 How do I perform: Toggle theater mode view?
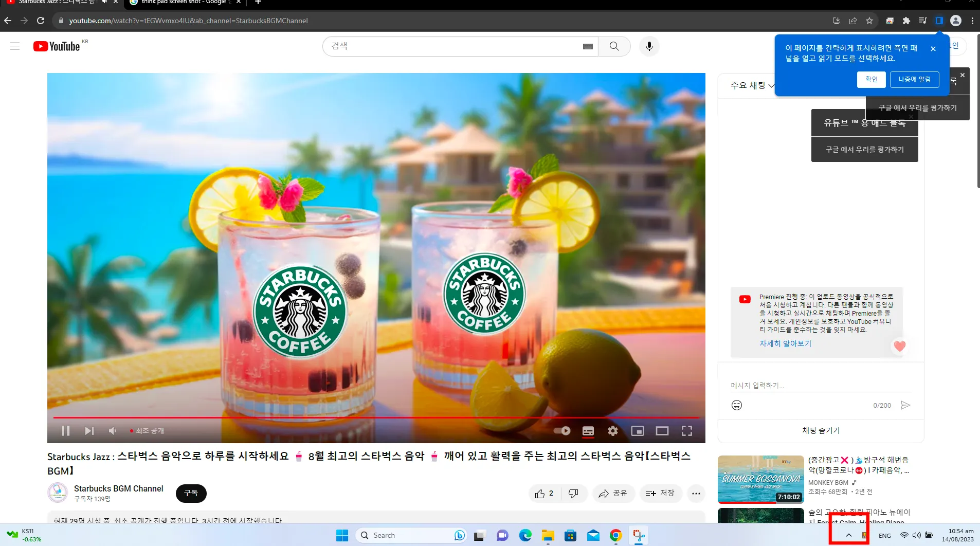662,431
